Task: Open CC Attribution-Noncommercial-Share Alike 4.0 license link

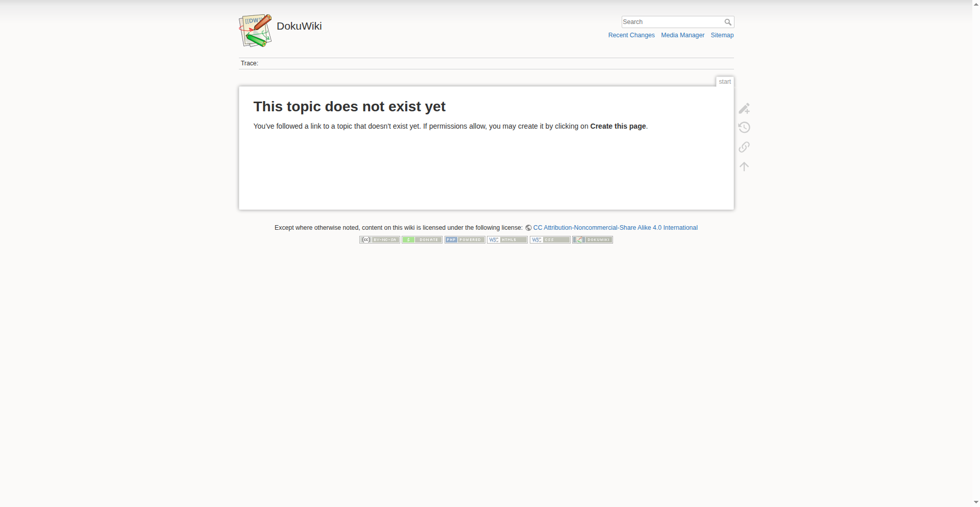Action: pyautogui.click(x=615, y=228)
